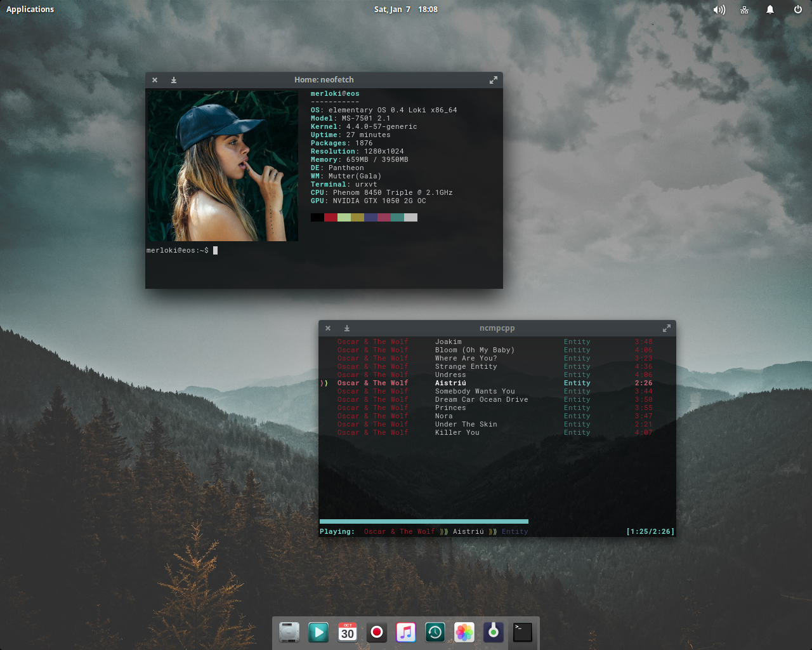
Task: Open the power session menu icon
Action: tap(798, 10)
